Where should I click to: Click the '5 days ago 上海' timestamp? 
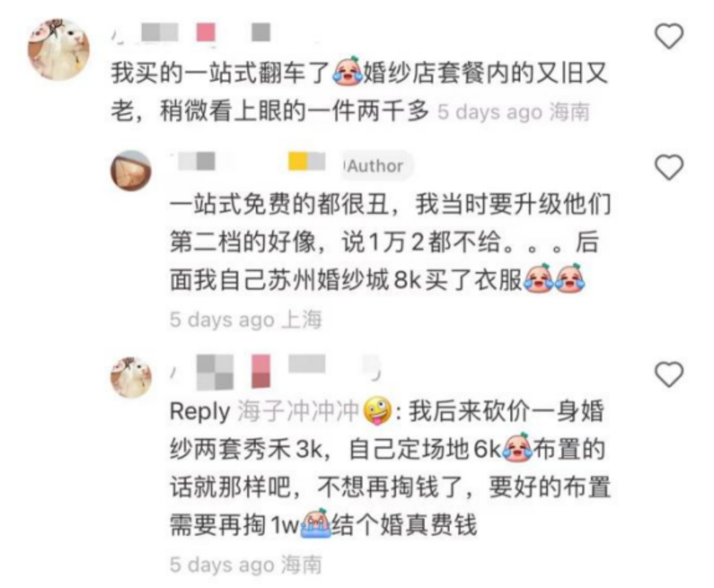[x=246, y=319]
